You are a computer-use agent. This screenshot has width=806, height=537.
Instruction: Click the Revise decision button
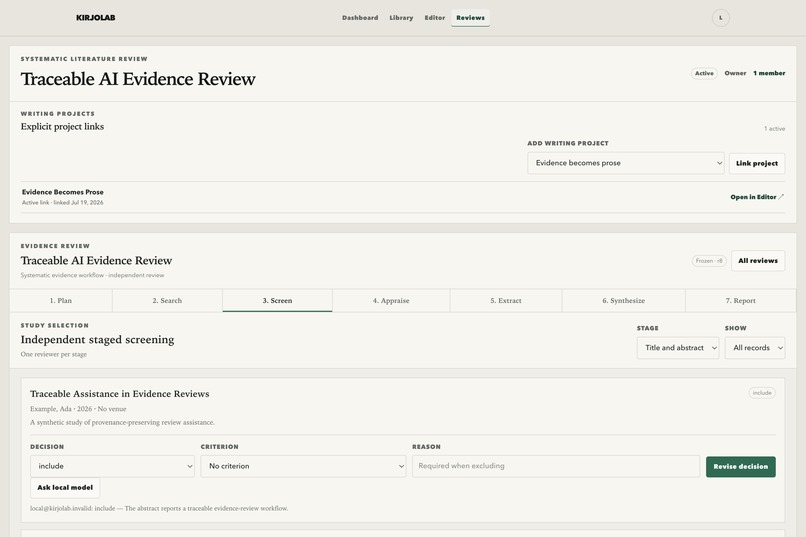click(x=740, y=467)
